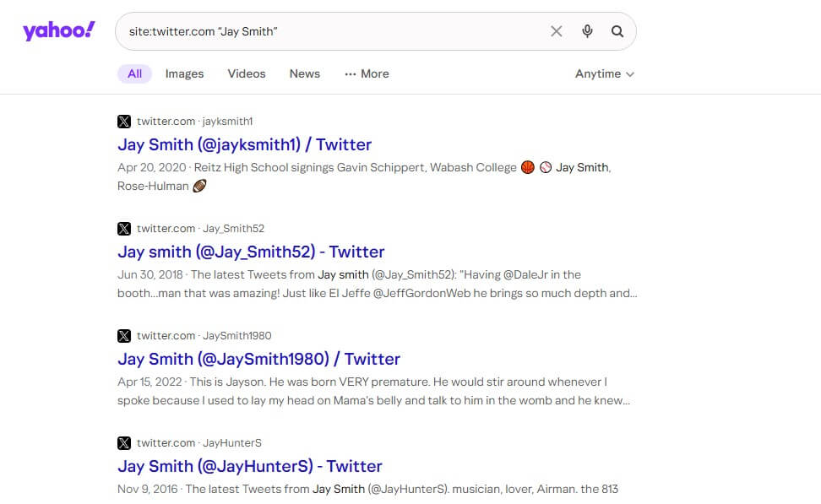
Task: Open Jay Smith (@JaySmith1980) / Twitter link
Action: coord(258,359)
